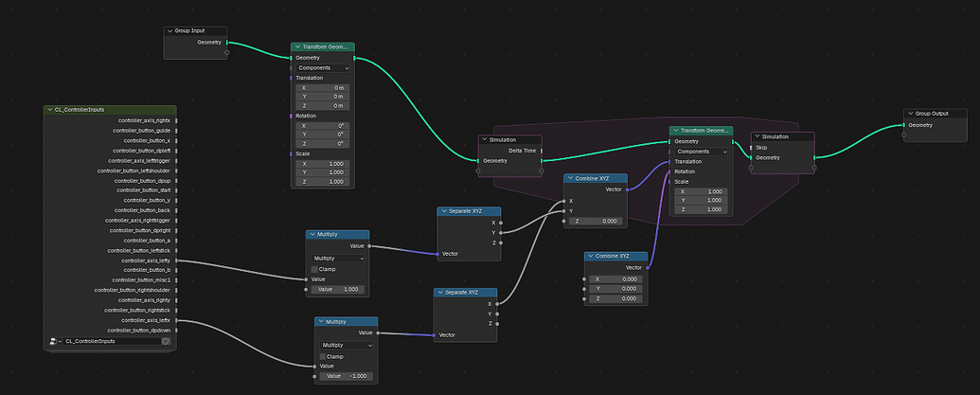The height and width of the screenshot is (395, 980).
Task: Edit Scale Z in the simulation zone Transform node
Action: [701, 209]
